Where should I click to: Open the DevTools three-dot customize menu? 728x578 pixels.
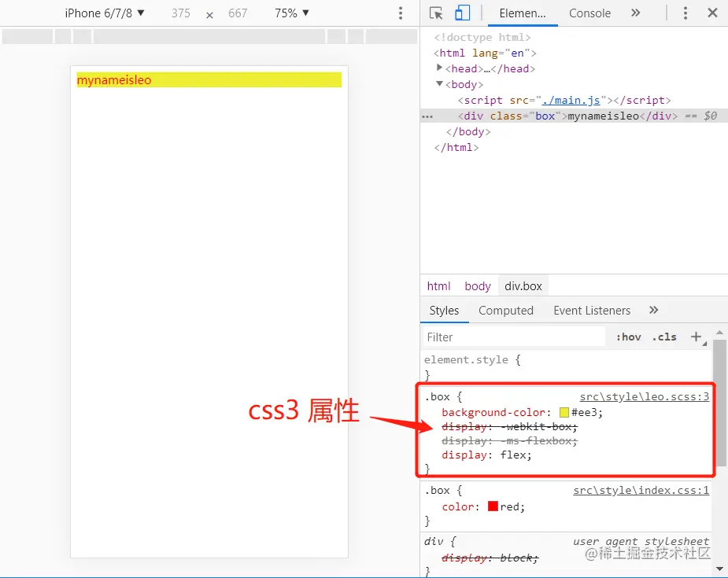point(686,13)
